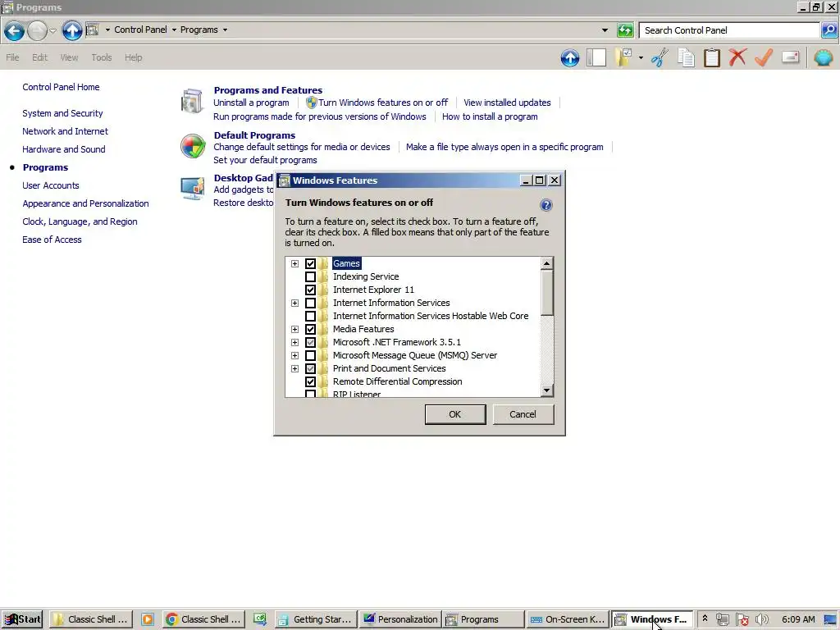The image size is (840, 630).
Task: Go back using the blue Back arrow
Action: click(x=15, y=30)
